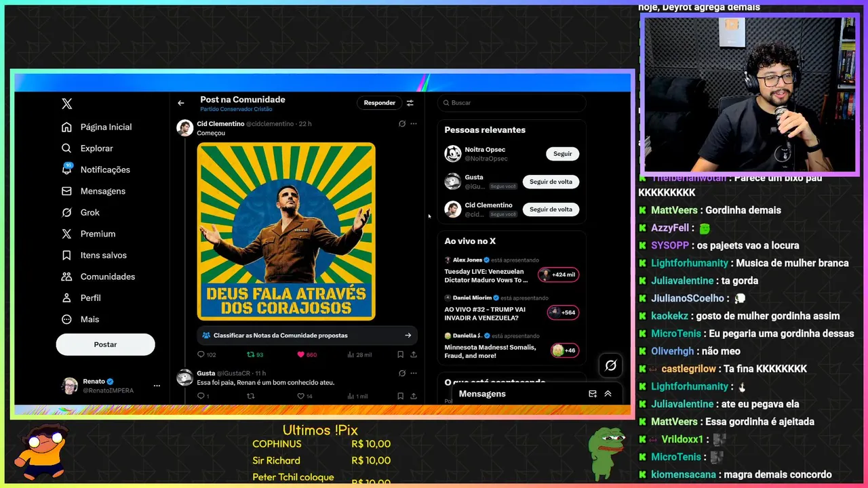
Task: Open Daniel Miorim AO VIVO #32 broadcast
Action: tap(486, 314)
